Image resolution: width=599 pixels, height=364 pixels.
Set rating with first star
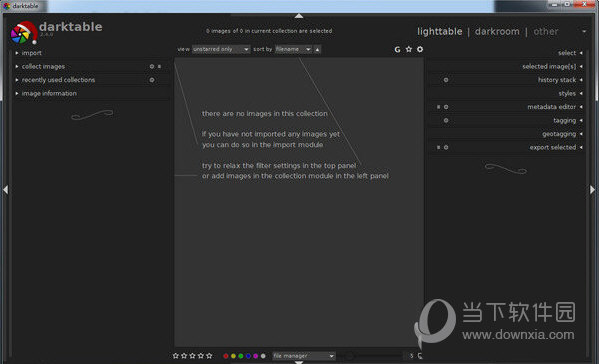[x=176, y=356]
